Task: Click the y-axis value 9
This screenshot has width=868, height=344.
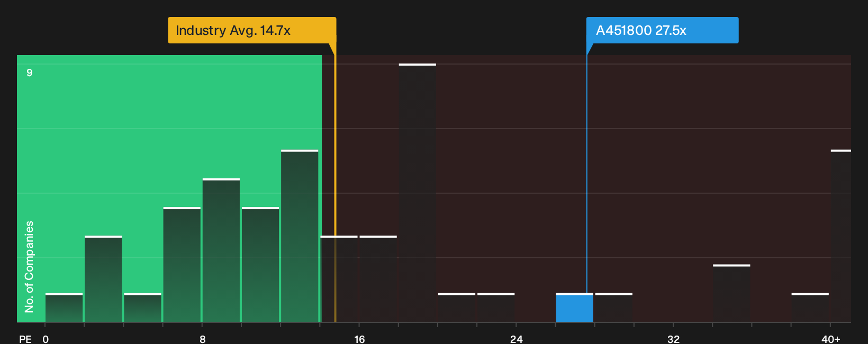Action: [30, 73]
